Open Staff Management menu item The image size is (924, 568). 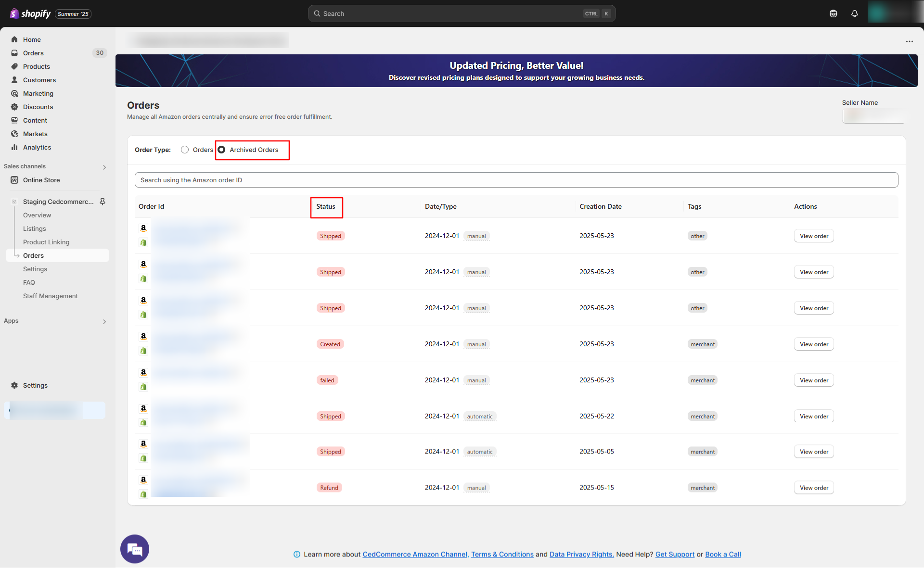[51, 296]
